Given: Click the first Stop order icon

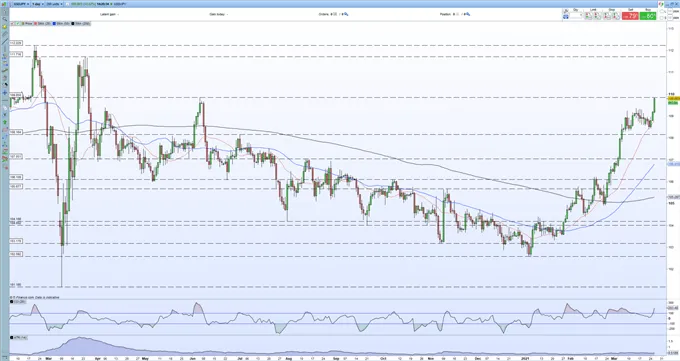Looking at the screenshot, I should pyautogui.click(x=607, y=16).
